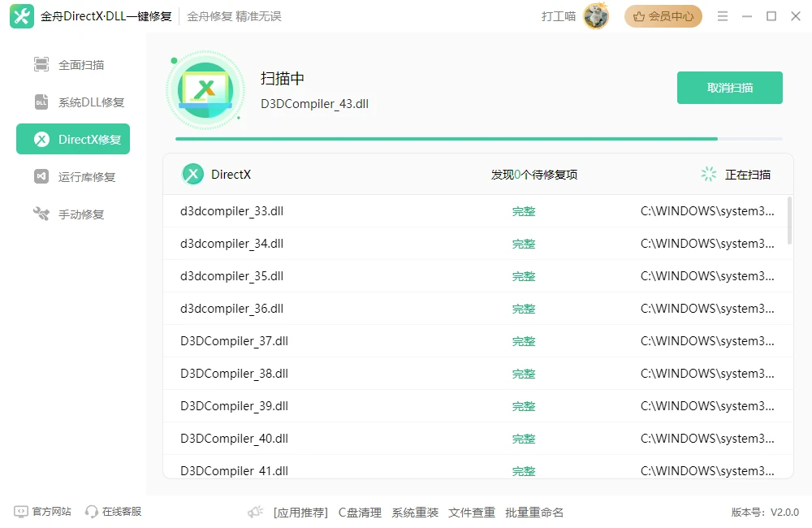Screen dimensions: 812x528
Task: Select D3DCompiler_37.dll row
Action: (x=478, y=341)
